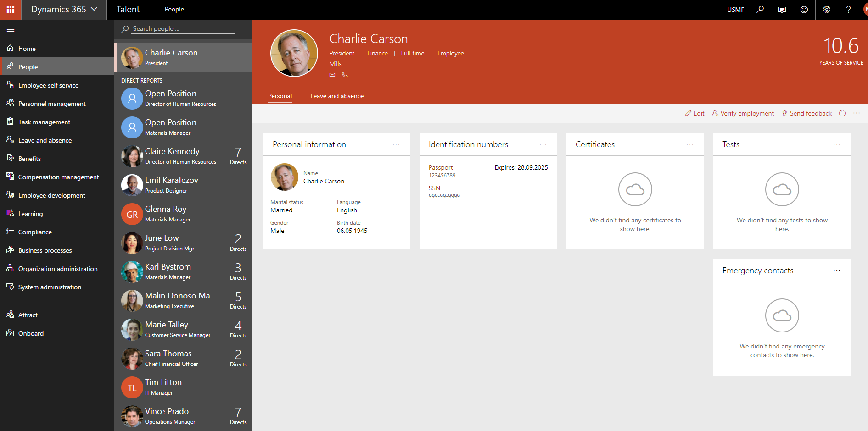This screenshot has width=868, height=431.
Task: Select Emil Karafezov in direct reports
Action: 183,185
